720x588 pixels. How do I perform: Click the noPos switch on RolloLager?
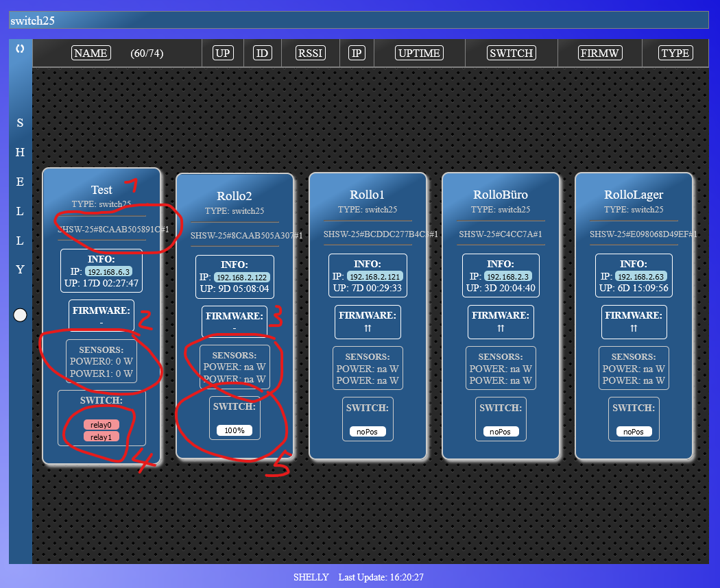(634, 432)
